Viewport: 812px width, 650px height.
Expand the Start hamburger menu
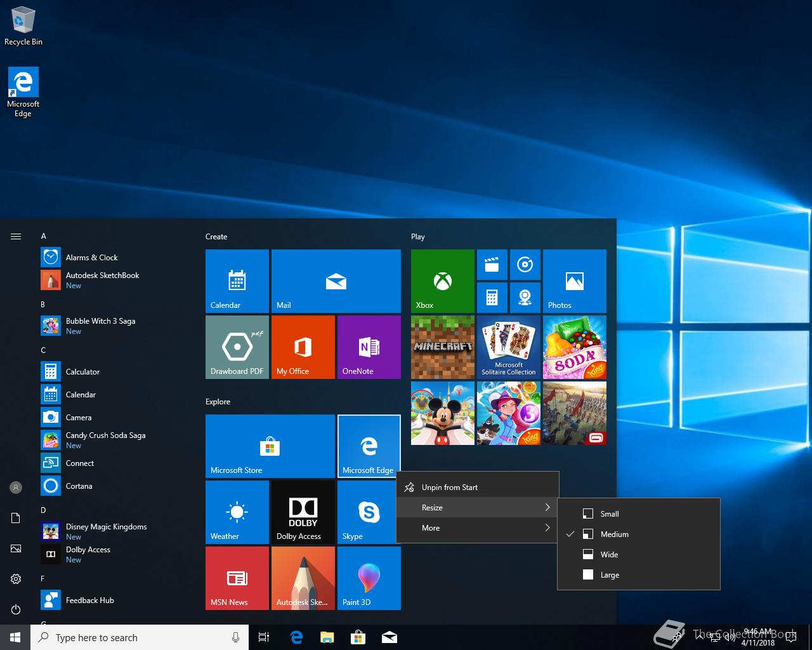click(16, 236)
